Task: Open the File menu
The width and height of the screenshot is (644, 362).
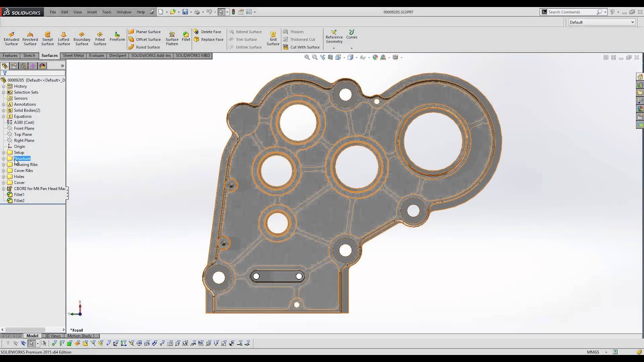Action: [x=53, y=12]
